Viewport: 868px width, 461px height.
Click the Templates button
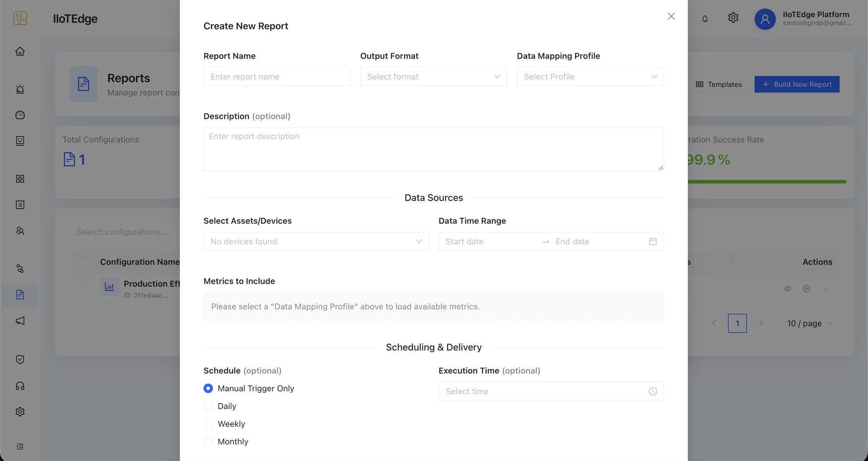tap(719, 84)
